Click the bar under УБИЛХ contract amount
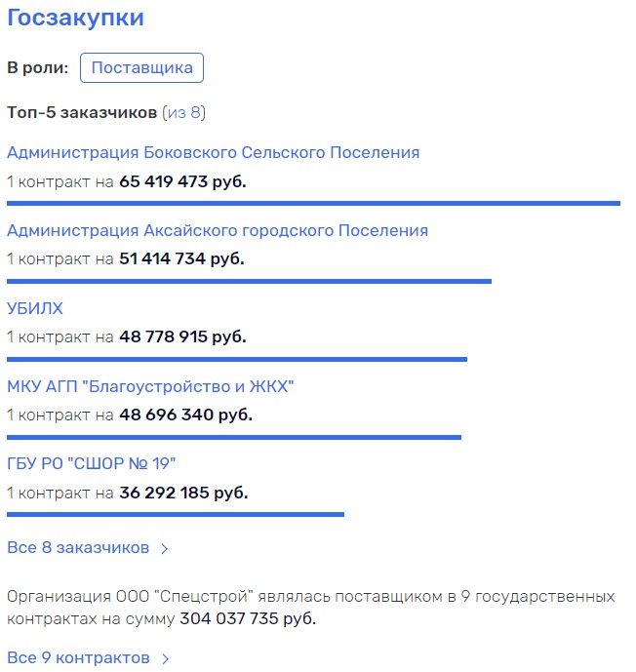 [x=237, y=359]
